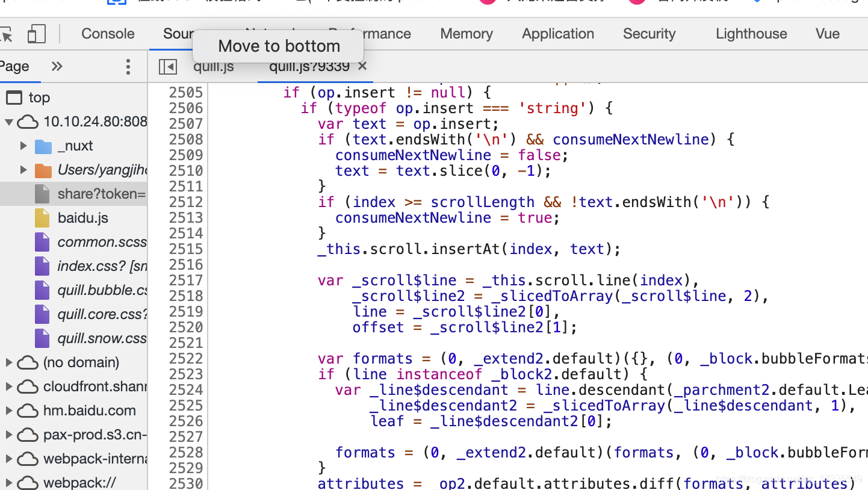The height and width of the screenshot is (490, 868).
Task: Expand the (no domain) node
Action: click(9, 362)
